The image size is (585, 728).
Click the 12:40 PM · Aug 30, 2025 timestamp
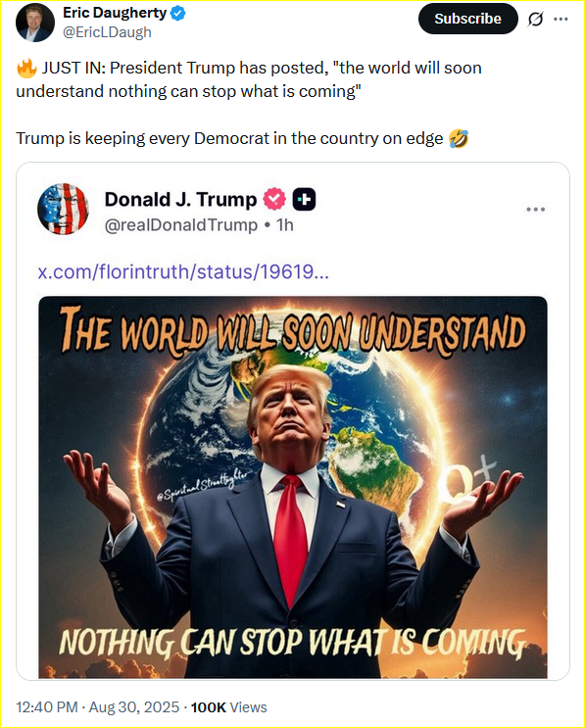pyautogui.click(x=98, y=707)
